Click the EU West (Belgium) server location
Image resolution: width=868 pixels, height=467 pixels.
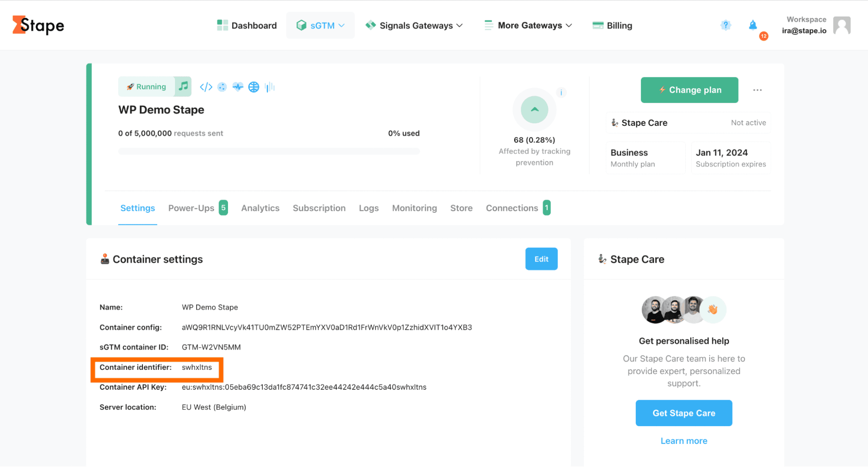[214, 407]
